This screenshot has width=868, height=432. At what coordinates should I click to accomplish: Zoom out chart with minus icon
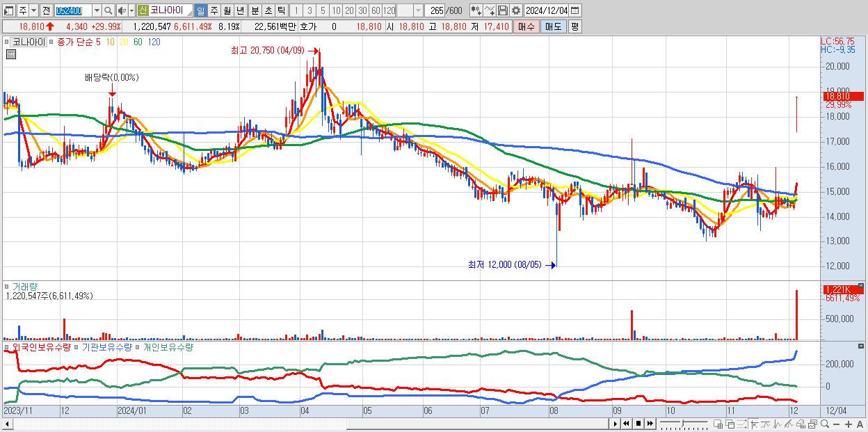coord(836,424)
